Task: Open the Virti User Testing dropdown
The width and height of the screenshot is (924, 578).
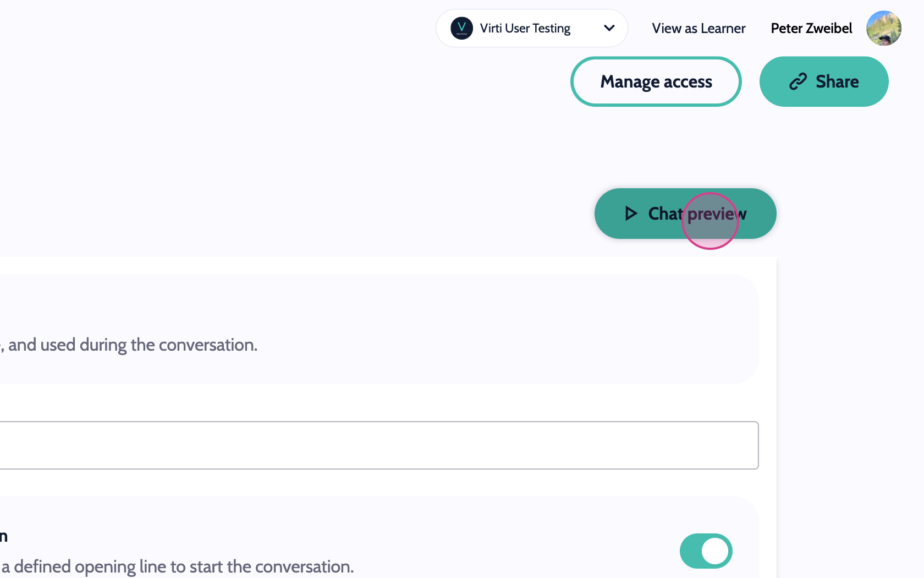Action: pos(525,28)
